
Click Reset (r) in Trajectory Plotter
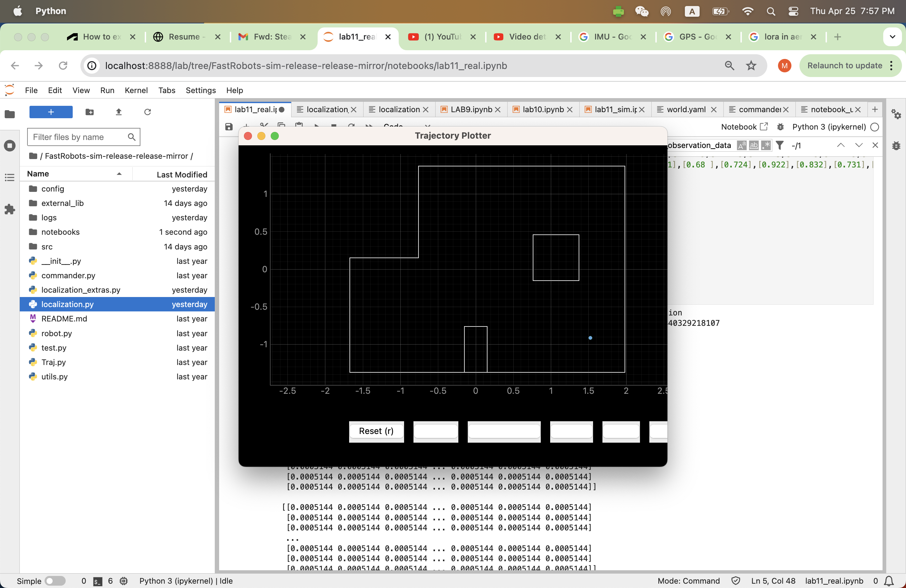point(376,431)
